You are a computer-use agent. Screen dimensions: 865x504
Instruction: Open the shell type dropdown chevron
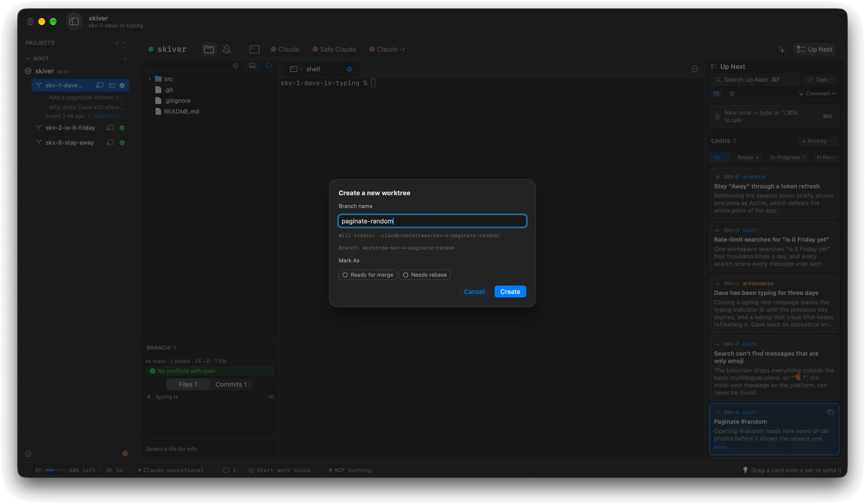tap(301, 69)
